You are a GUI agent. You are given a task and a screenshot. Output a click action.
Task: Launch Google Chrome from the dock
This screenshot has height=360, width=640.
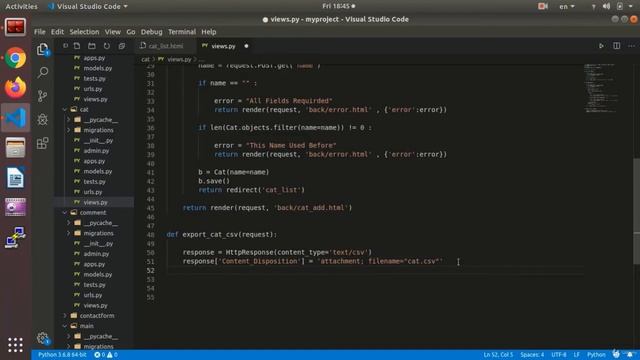[x=16, y=58]
